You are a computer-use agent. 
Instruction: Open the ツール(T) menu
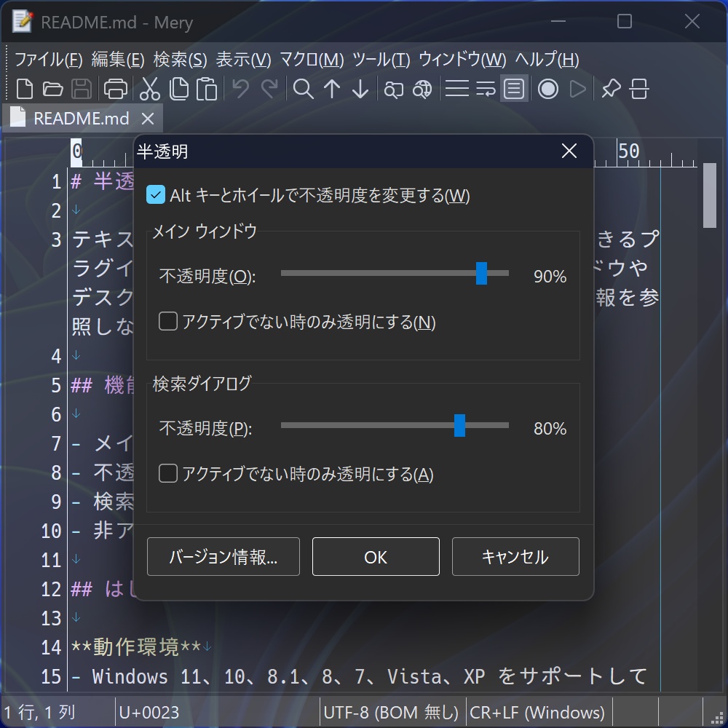tap(381, 60)
